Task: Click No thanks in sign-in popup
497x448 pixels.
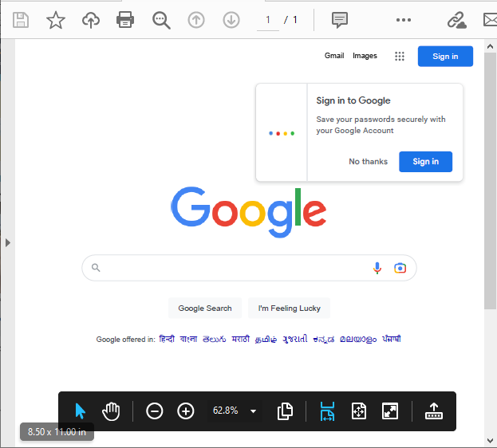Action: tap(368, 162)
